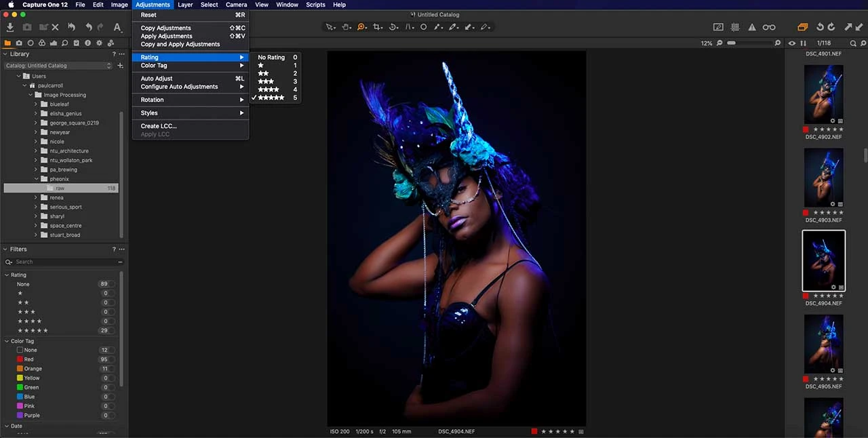Click the Import images toolbar icon
The height and width of the screenshot is (438, 868).
tap(9, 27)
